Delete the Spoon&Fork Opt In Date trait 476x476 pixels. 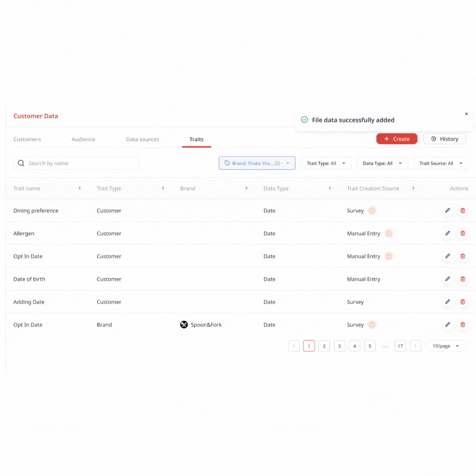click(x=463, y=324)
